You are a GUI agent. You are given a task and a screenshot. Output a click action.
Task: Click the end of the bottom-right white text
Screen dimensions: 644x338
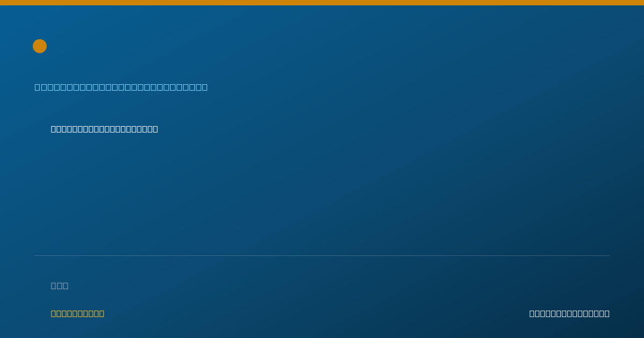[x=607, y=314]
